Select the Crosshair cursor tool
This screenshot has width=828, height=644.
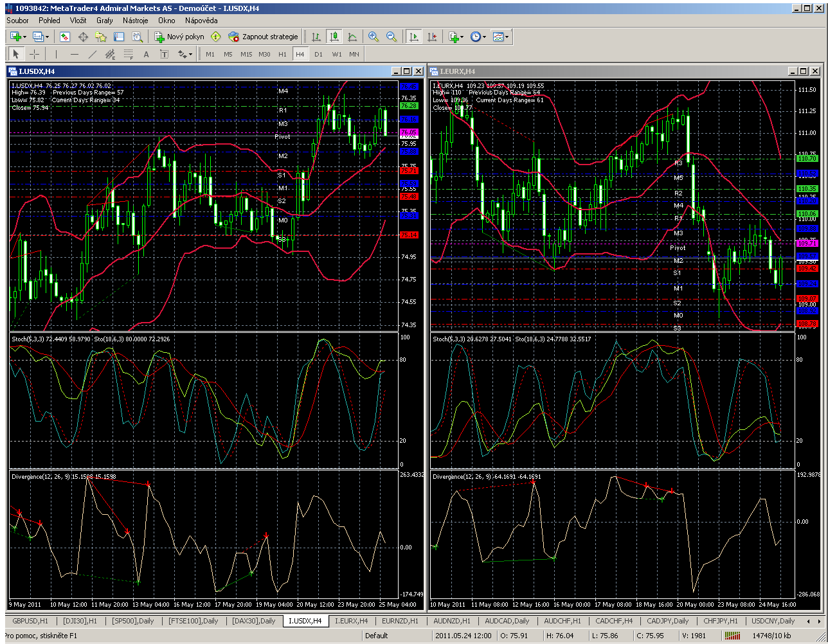point(35,54)
